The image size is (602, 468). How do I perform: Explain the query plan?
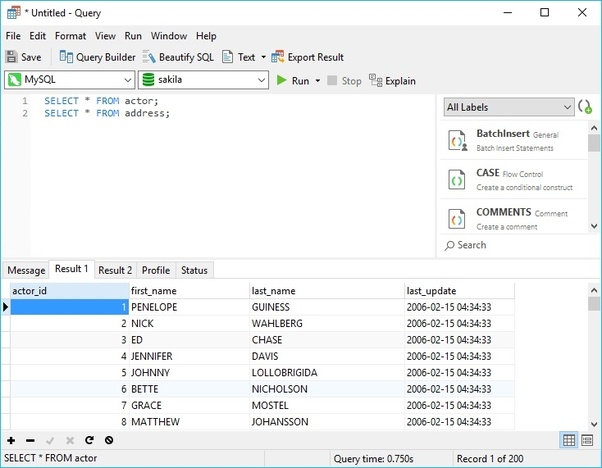pyautogui.click(x=392, y=81)
